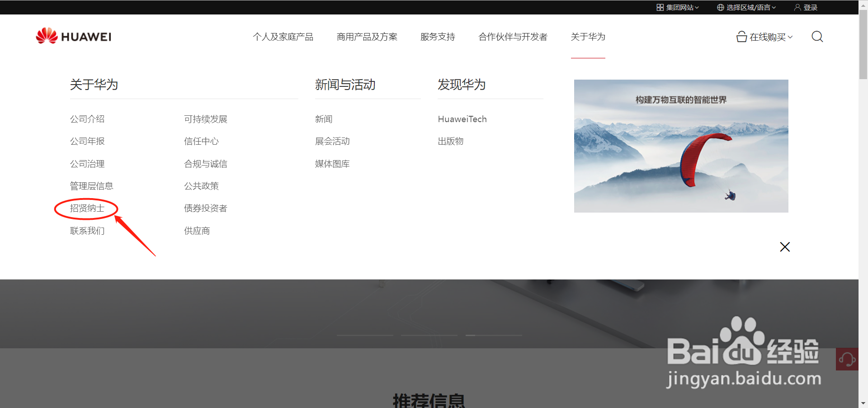The width and height of the screenshot is (868, 408).
Task: Open 公司介绍 link
Action: coord(87,119)
